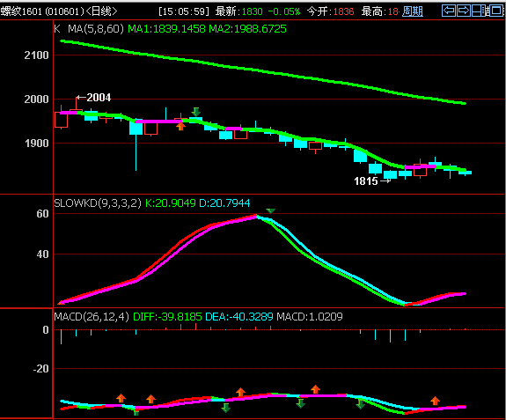Click the right arrow navigation icon
Screen dimensions: 506x420
pos(464,11)
